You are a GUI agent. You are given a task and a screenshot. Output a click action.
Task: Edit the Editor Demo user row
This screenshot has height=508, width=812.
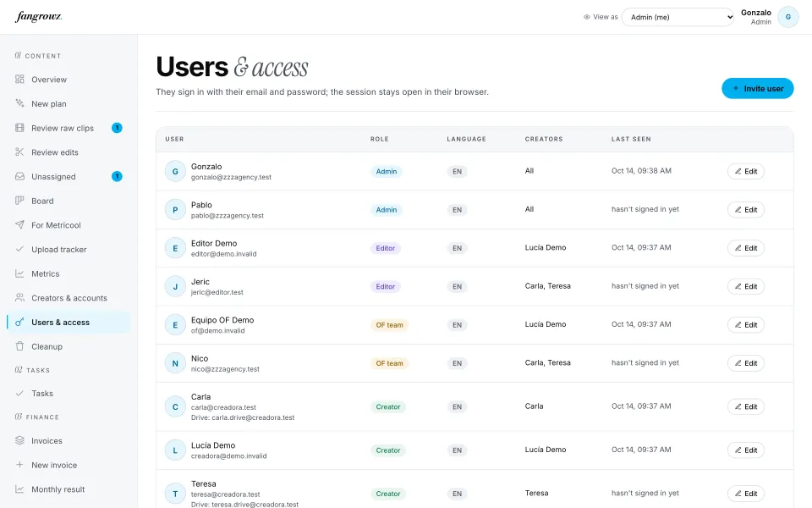pyautogui.click(x=746, y=248)
